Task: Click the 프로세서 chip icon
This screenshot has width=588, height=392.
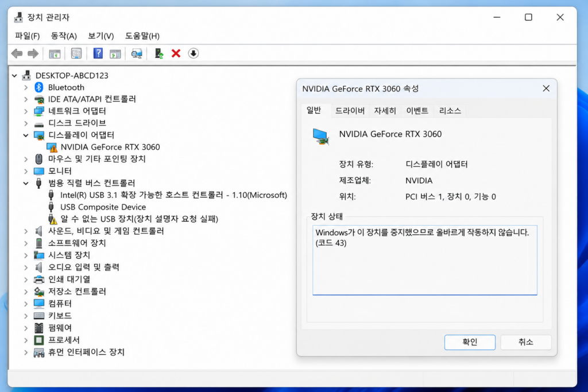Action: point(39,340)
